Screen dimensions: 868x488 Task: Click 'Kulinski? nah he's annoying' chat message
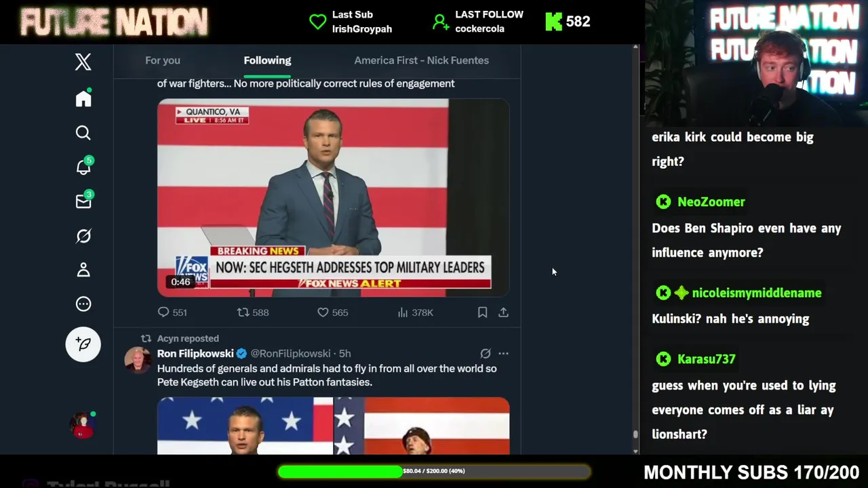730,319
